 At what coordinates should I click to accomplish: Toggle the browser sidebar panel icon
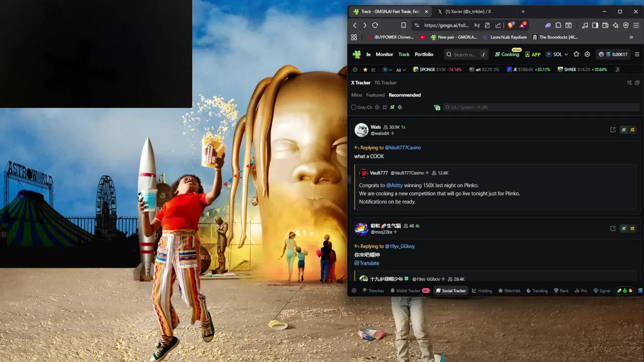(595, 25)
